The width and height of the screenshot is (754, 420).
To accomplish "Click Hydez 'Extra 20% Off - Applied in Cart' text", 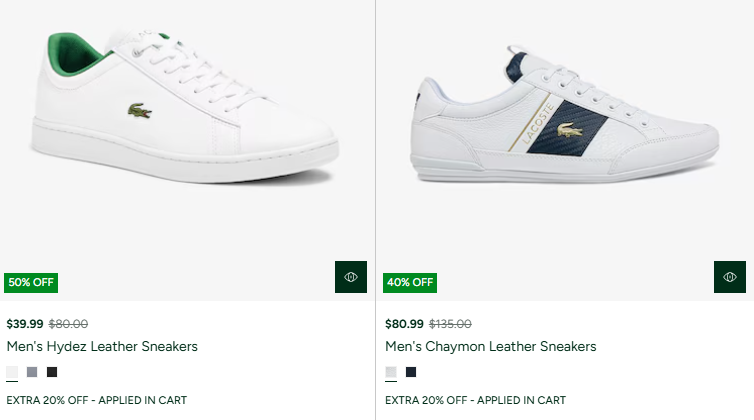I will coord(96,400).
